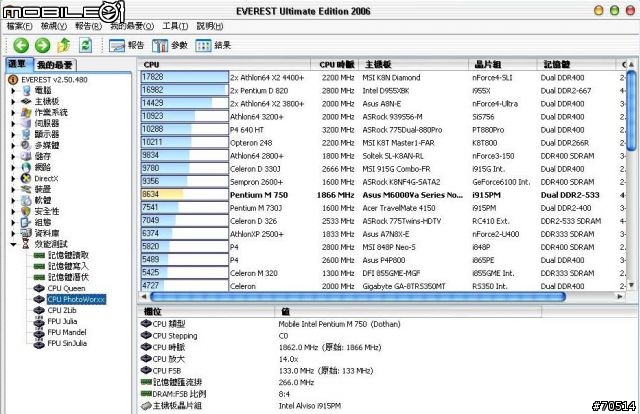Click the vertical scrollbar thumb in results
This screenshot has height=414, width=640.
pyautogui.click(x=631, y=110)
